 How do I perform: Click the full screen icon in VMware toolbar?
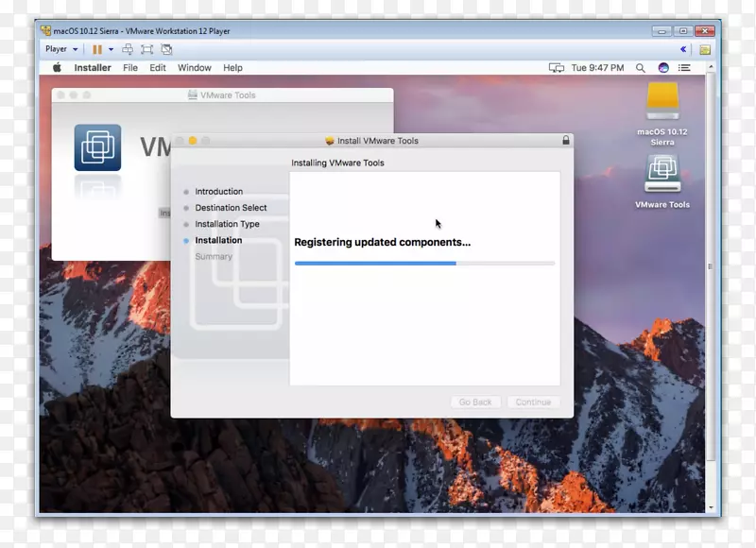[x=146, y=48]
